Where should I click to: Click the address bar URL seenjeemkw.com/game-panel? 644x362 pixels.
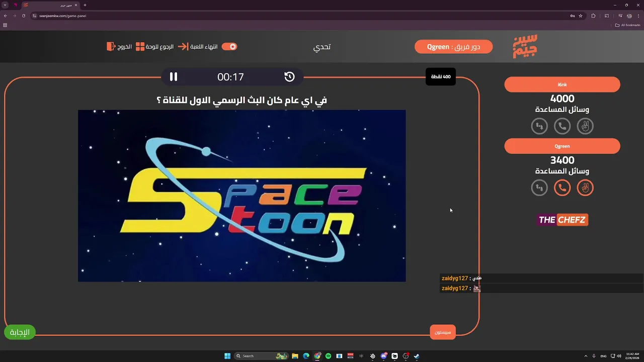[63, 16]
